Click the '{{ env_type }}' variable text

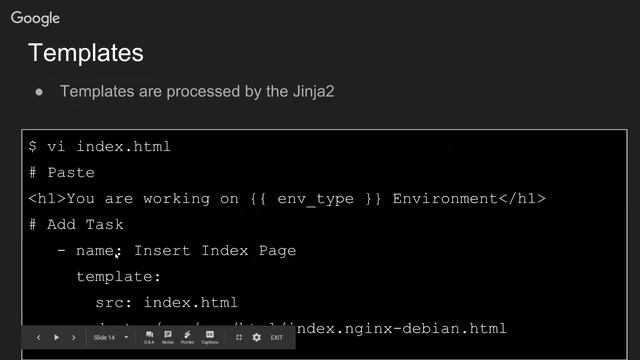(x=316, y=199)
